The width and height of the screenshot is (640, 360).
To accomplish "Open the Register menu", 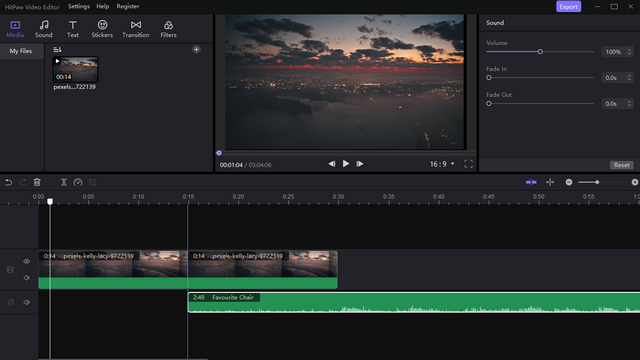I will 128,7.
